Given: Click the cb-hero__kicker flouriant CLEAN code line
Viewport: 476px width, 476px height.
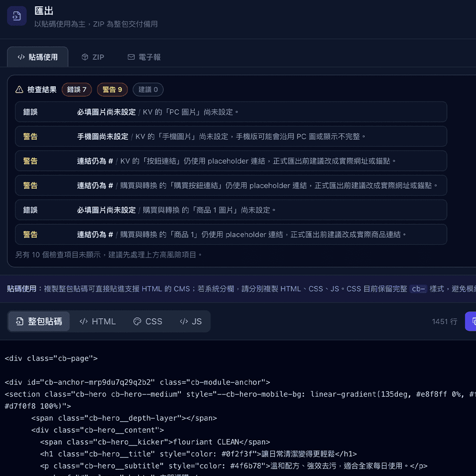Looking at the screenshot, I should (155, 442).
